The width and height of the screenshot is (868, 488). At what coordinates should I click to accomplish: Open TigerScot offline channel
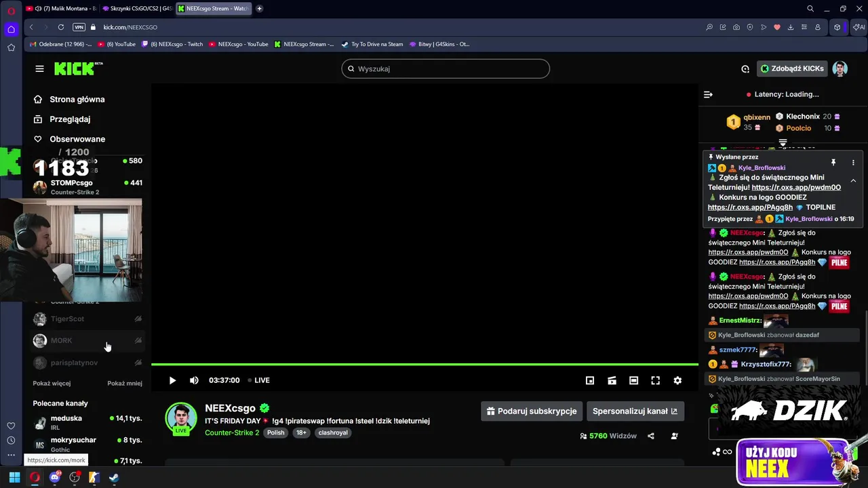point(87,319)
